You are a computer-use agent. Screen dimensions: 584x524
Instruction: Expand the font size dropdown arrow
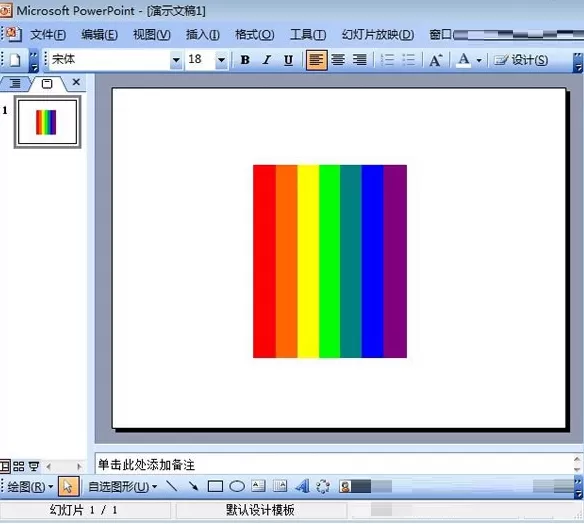click(221, 60)
